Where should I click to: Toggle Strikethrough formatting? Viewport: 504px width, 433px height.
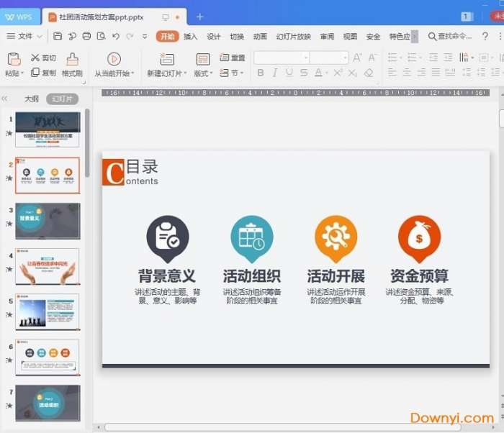click(x=304, y=73)
